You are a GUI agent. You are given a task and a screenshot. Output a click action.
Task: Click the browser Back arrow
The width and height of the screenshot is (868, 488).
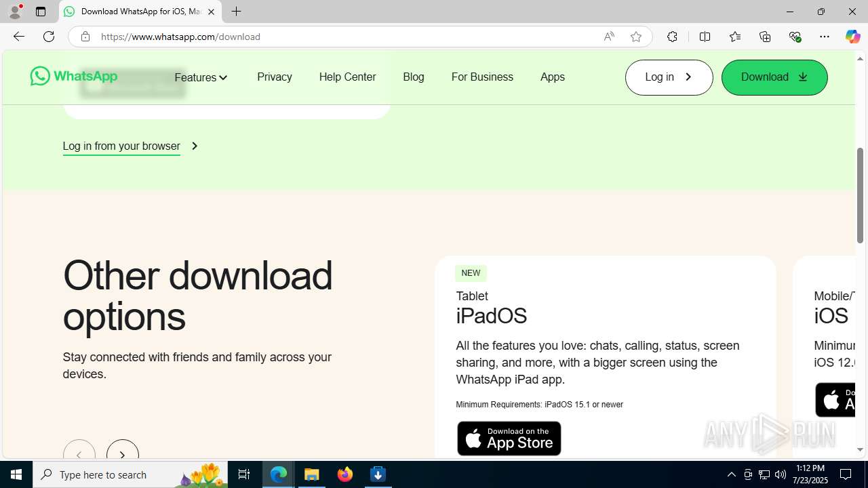tap(19, 37)
